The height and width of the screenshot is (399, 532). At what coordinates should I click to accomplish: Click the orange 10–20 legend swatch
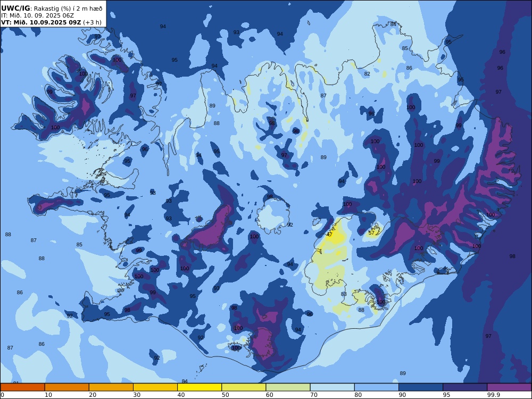(67, 387)
